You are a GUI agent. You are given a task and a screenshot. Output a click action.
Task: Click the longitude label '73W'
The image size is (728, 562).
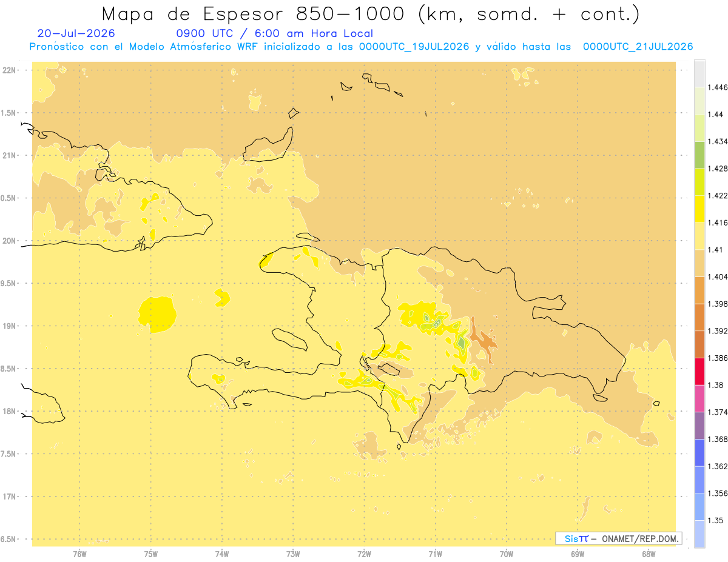(x=293, y=554)
